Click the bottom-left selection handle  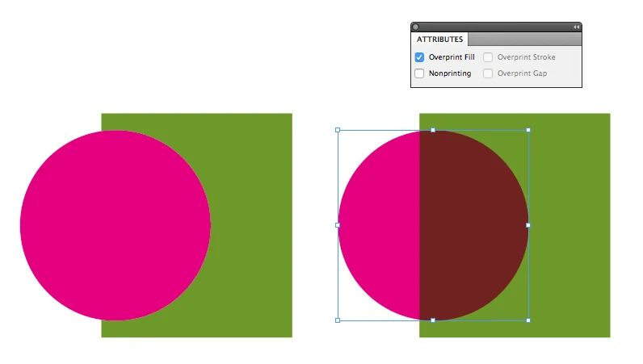click(338, 320)
